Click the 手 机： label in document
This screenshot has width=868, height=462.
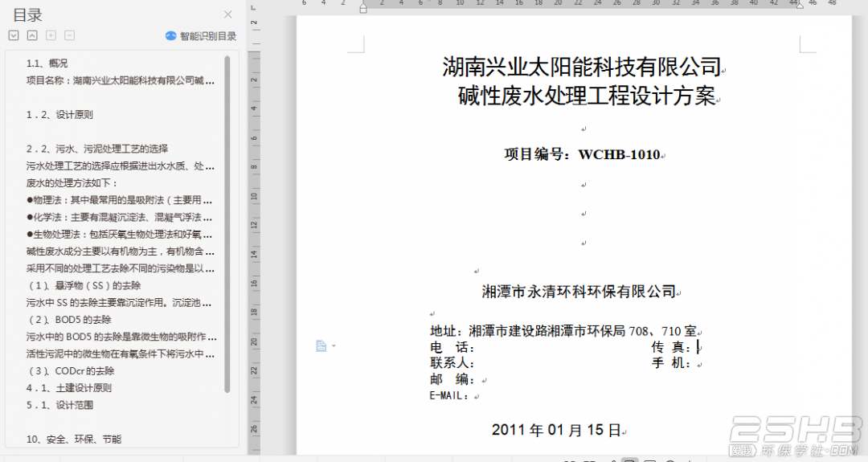point(671,363)
